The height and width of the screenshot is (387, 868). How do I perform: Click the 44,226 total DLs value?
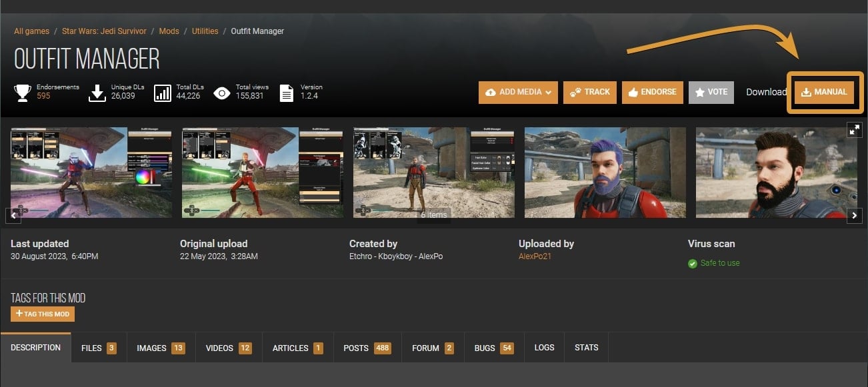coord(189,96)
